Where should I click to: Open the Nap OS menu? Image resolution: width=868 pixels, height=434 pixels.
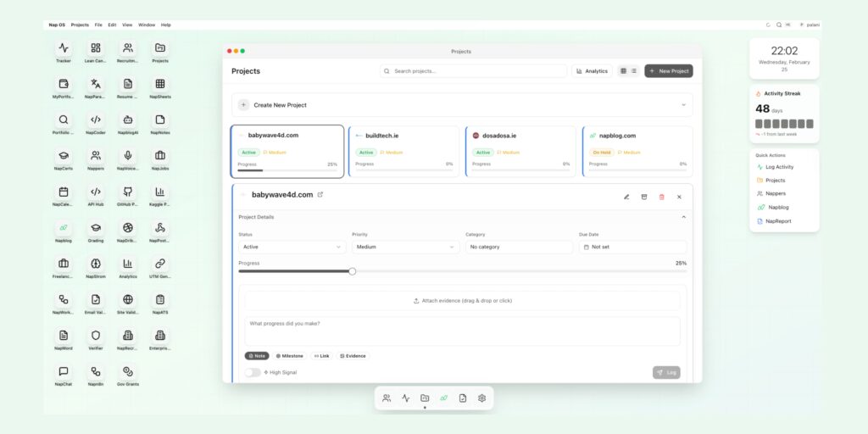(57, 25)
